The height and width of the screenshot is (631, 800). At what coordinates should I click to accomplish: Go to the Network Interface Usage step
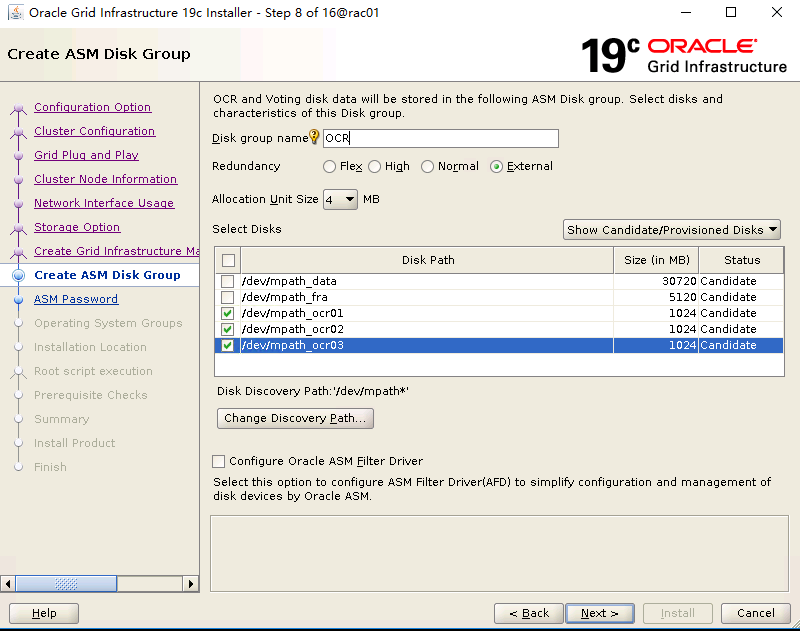tap(104, 203)
